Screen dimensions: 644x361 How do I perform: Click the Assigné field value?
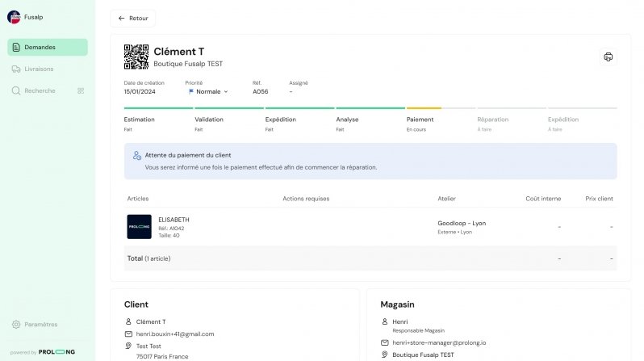[x=291, y=91]
